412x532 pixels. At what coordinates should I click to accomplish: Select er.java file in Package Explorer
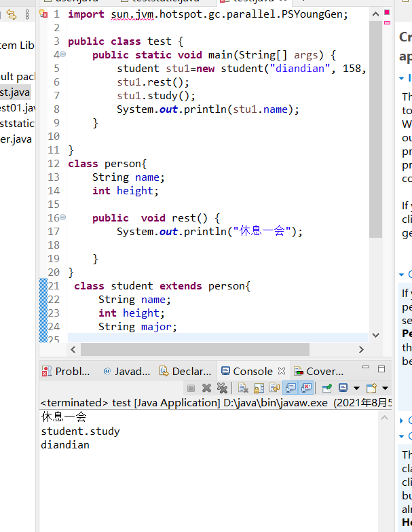pyautogui.click(x=16, y=139)
